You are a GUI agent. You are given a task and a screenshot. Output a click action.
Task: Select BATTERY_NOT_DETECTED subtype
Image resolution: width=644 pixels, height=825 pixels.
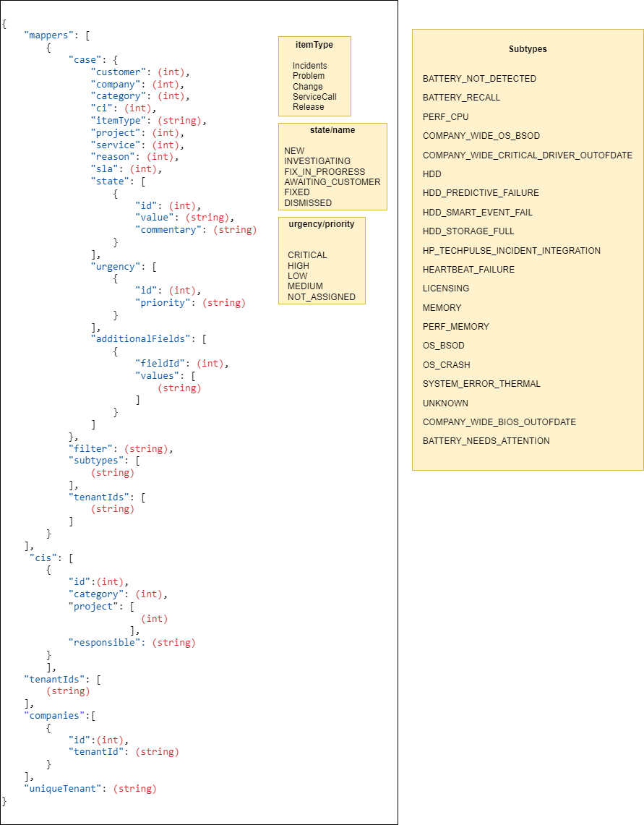(x=479, y=78)
